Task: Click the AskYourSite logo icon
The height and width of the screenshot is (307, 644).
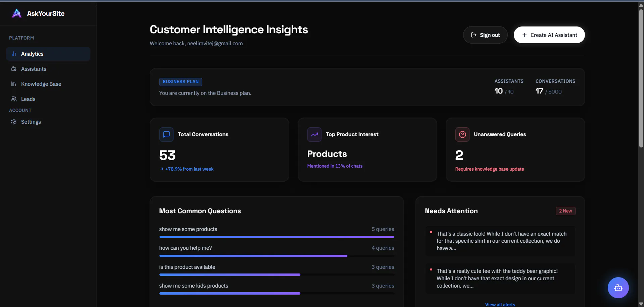Action: click(x=16, y=13)
